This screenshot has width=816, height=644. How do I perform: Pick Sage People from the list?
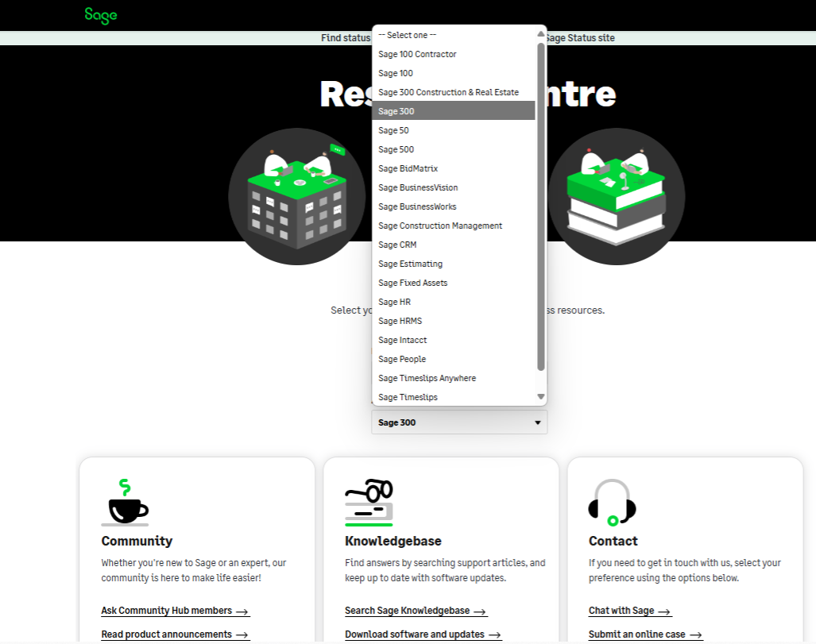click(453, 360)
